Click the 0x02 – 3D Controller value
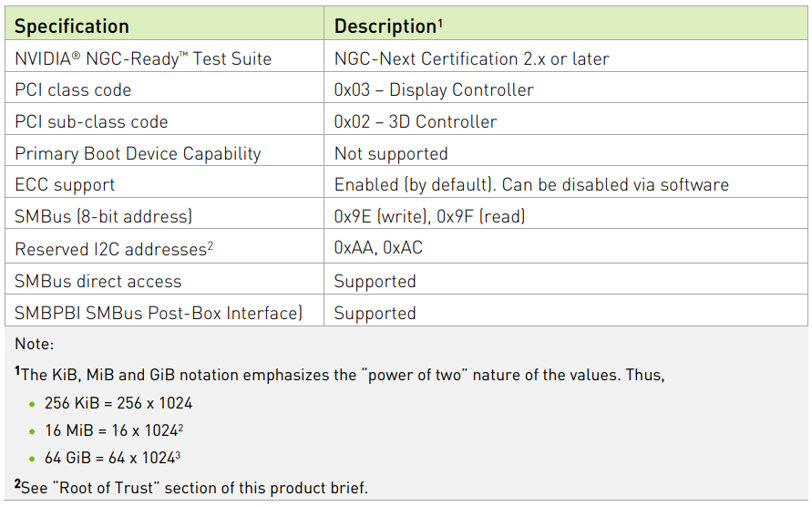 click(416, 121)
